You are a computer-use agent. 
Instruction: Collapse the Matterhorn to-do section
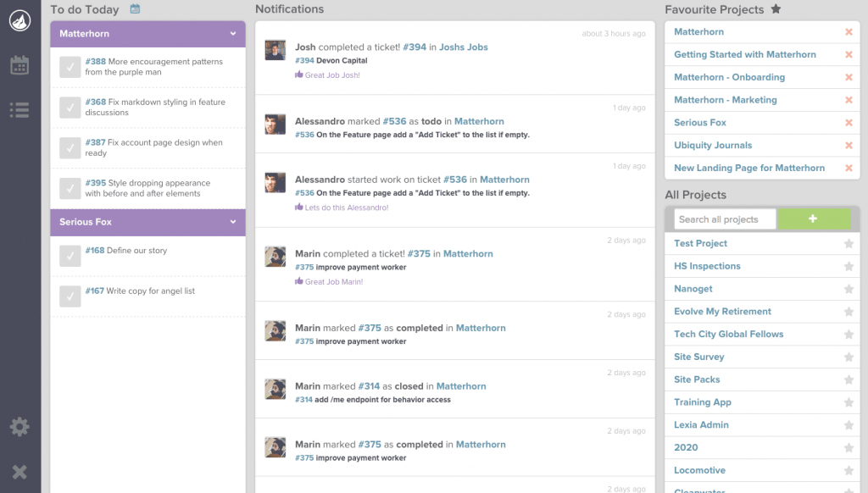pyautogui.click(x=233, y=34)
